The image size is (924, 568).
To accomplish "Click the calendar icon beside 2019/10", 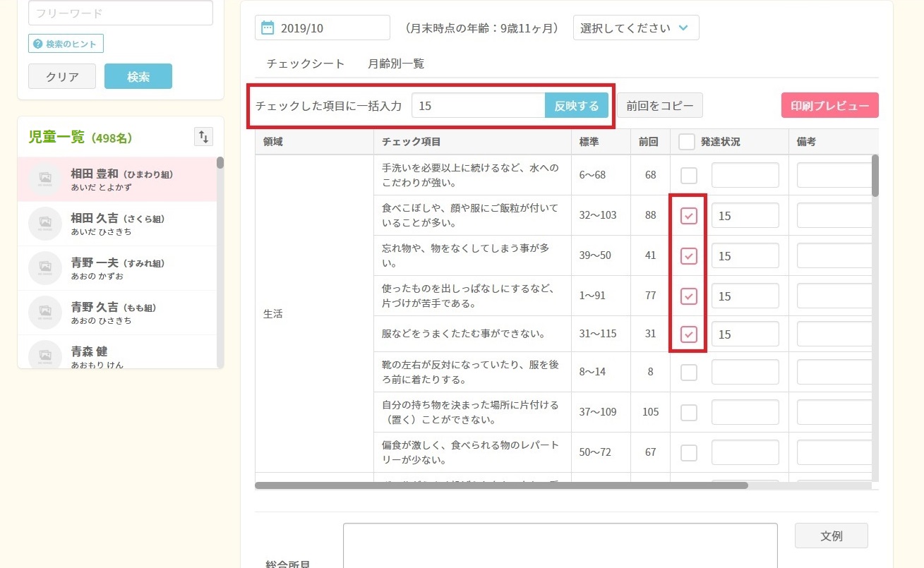I will click(x=268, y=28).
